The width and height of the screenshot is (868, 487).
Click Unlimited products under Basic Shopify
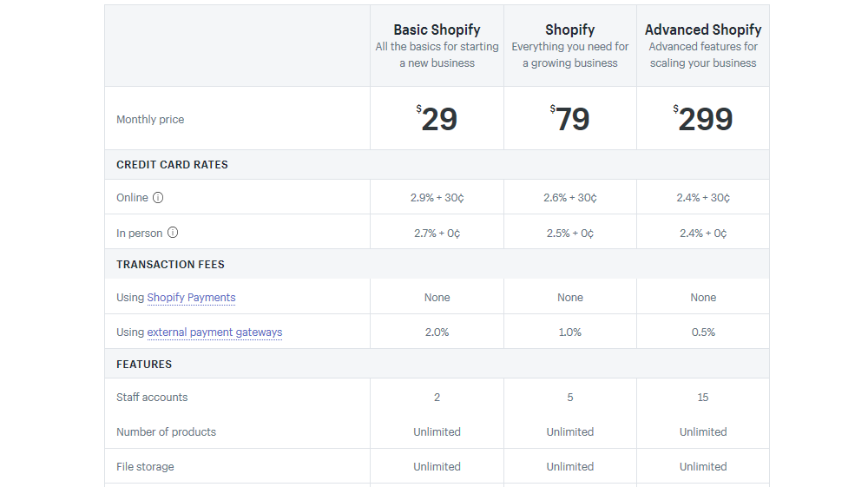437,432
